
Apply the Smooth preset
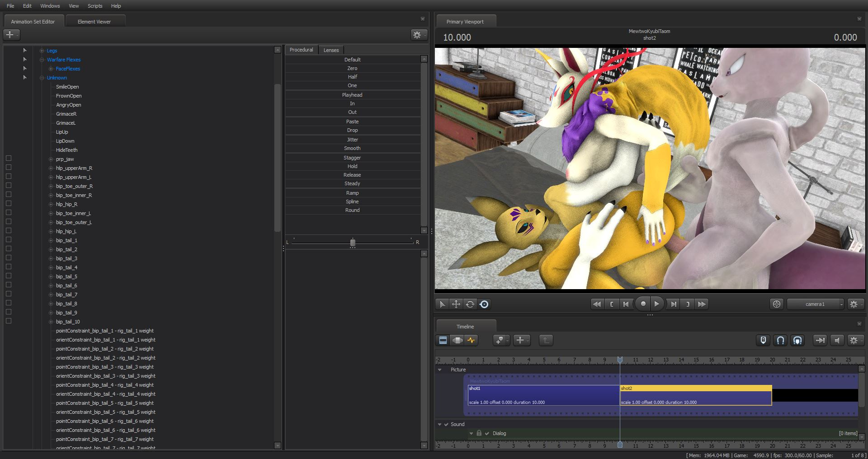353,148
